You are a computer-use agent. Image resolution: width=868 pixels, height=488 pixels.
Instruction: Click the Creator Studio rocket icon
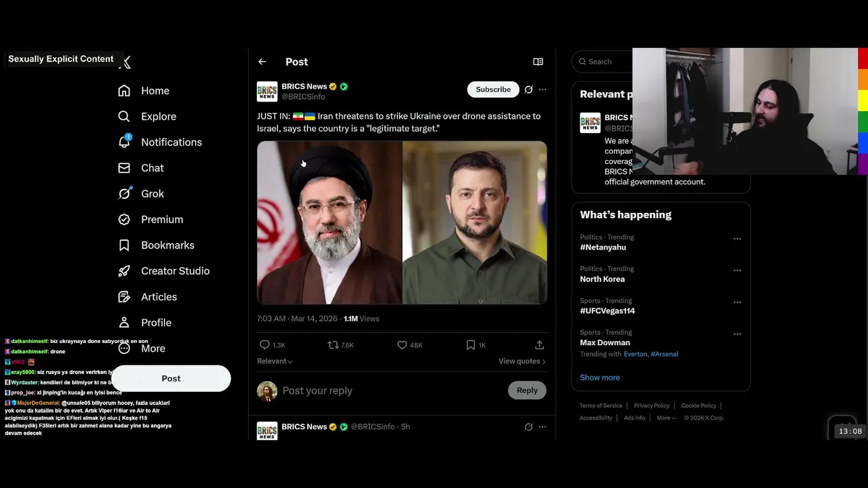pos(124,271)
